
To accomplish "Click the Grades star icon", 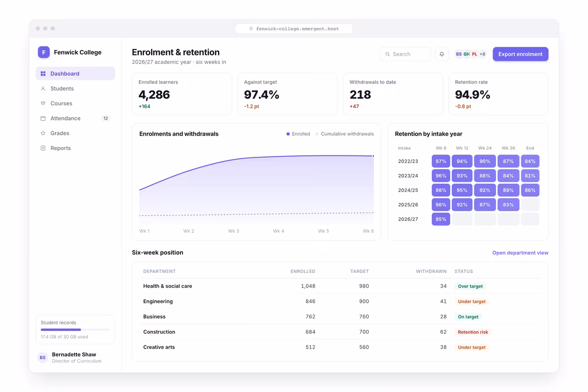I will point(43,133).
